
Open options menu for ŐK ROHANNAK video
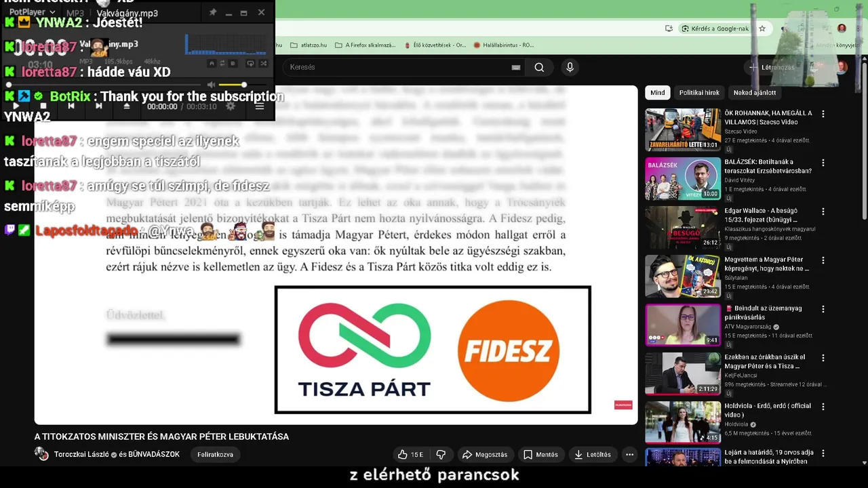(823, 115)
